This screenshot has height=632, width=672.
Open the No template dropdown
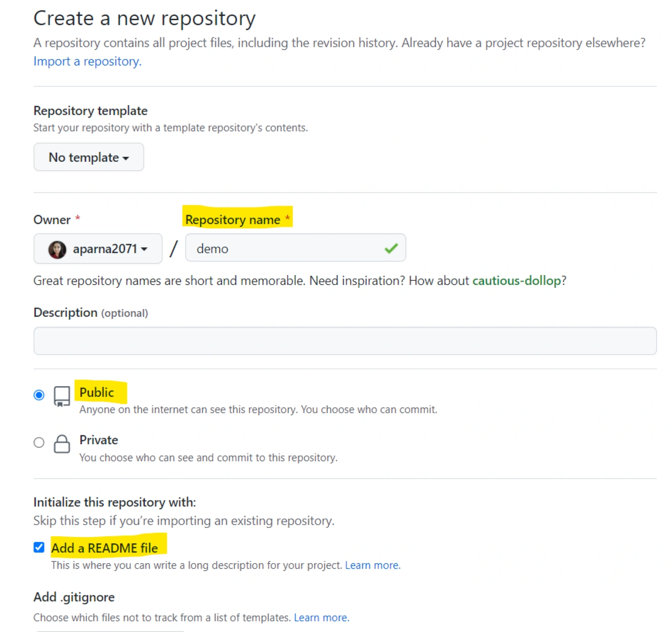(88, 157)
